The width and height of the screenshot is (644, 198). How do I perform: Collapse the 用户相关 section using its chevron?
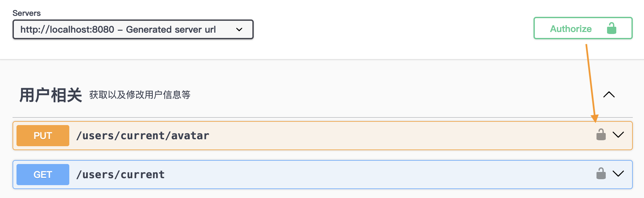click(x=609, y=95)
